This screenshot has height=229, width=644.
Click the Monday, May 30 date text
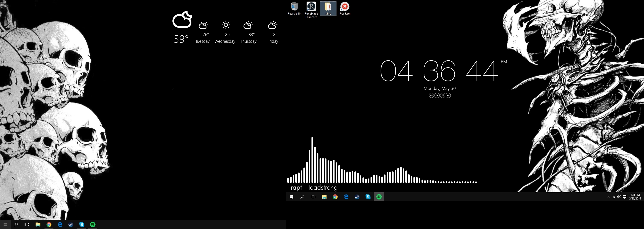click(439, 88)
